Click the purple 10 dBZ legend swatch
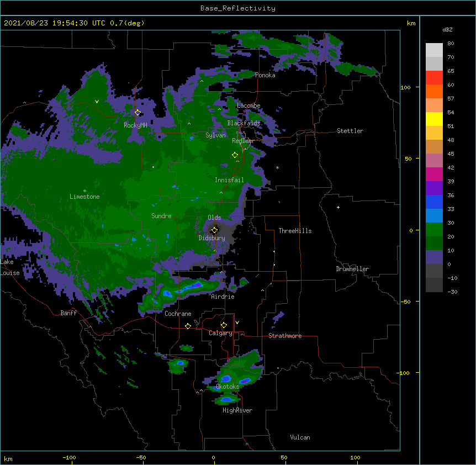The image size is (476, 465). (434, 257)
